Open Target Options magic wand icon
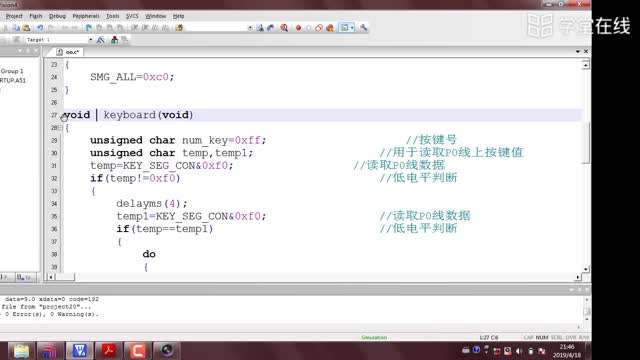 coord(100,40)
